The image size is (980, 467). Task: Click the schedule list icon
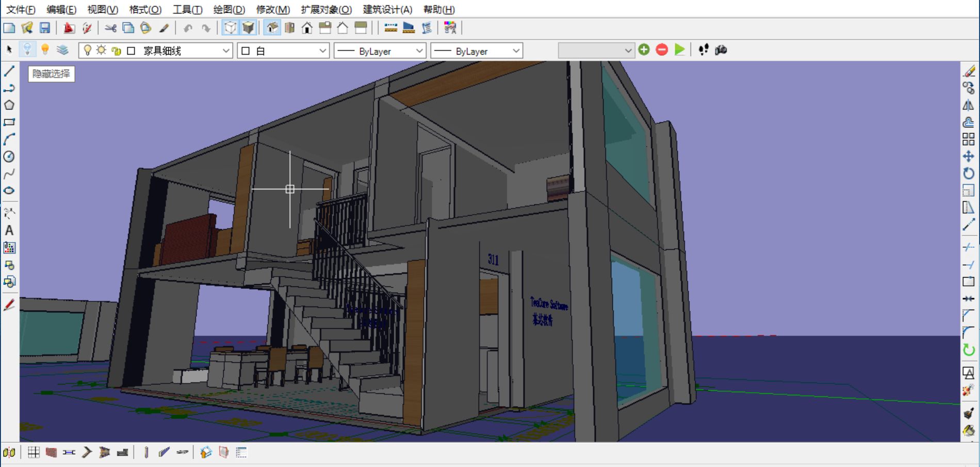coord(241,453)
